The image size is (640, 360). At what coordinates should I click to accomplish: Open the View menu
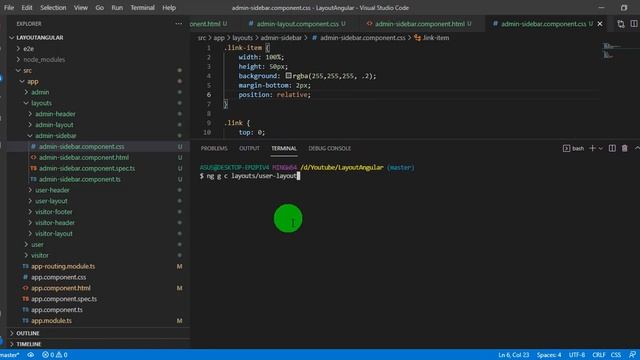tap(81, 8)
